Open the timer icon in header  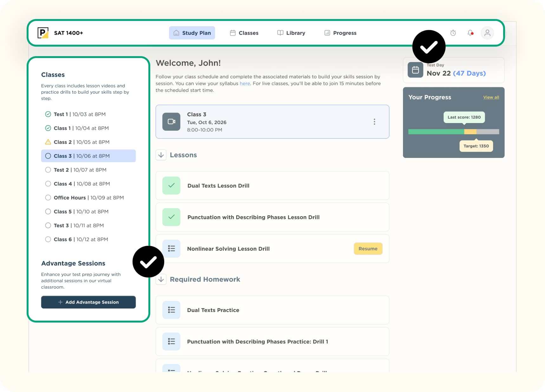453,33
